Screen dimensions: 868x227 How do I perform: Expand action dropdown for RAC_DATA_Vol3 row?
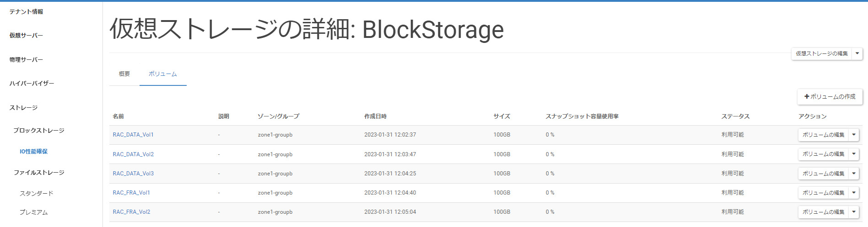point(854,174)
